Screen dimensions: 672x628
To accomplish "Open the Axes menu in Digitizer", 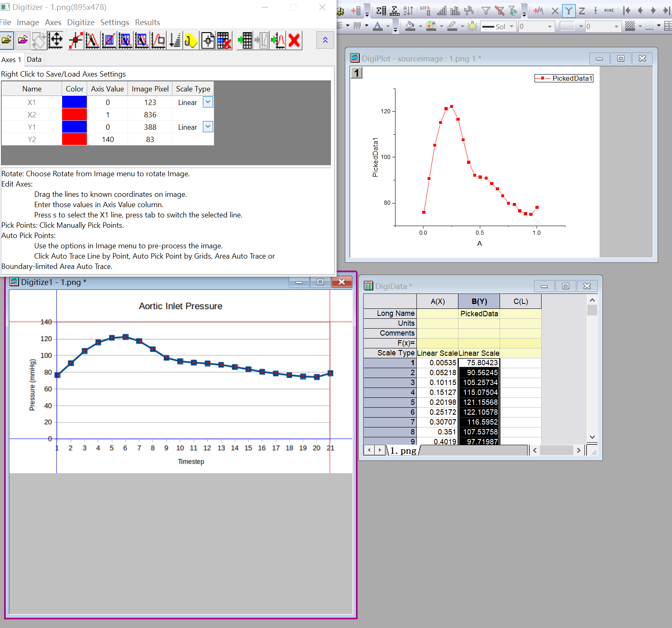I will (53, 22).
